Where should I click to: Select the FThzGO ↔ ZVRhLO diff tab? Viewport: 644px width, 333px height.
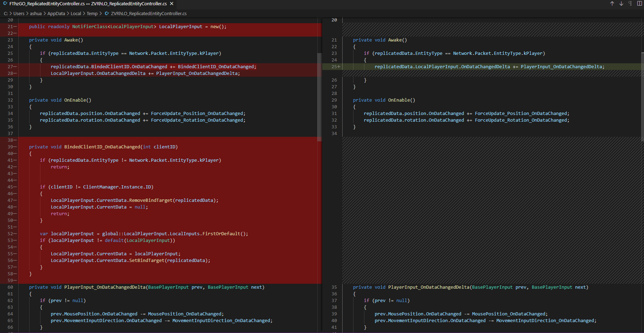pyautogui.click(x=88, y=4)
